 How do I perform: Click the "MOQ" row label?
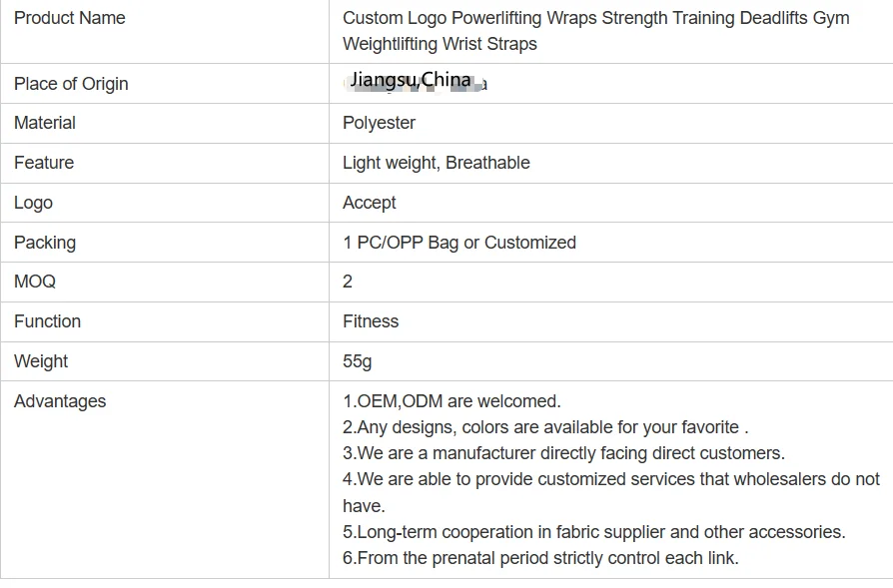click(35, 282)
